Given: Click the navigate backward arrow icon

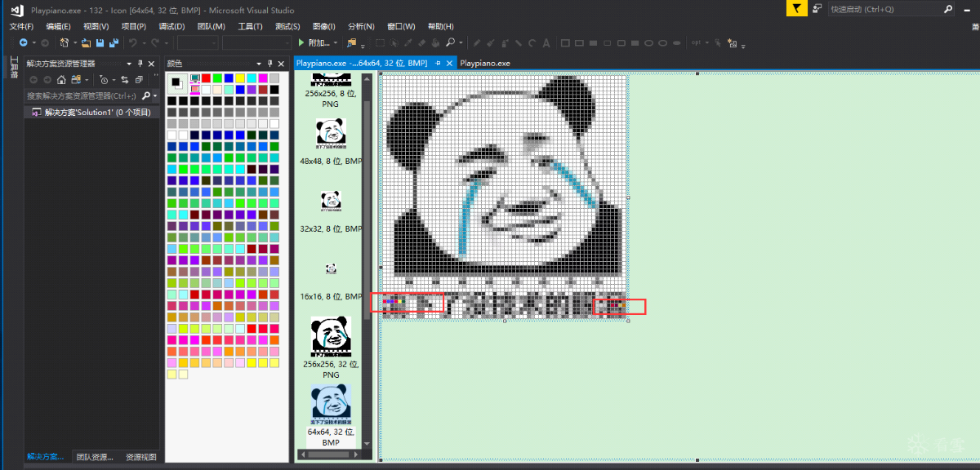Looking at the screenshot, I should click(x=23, y=42).
